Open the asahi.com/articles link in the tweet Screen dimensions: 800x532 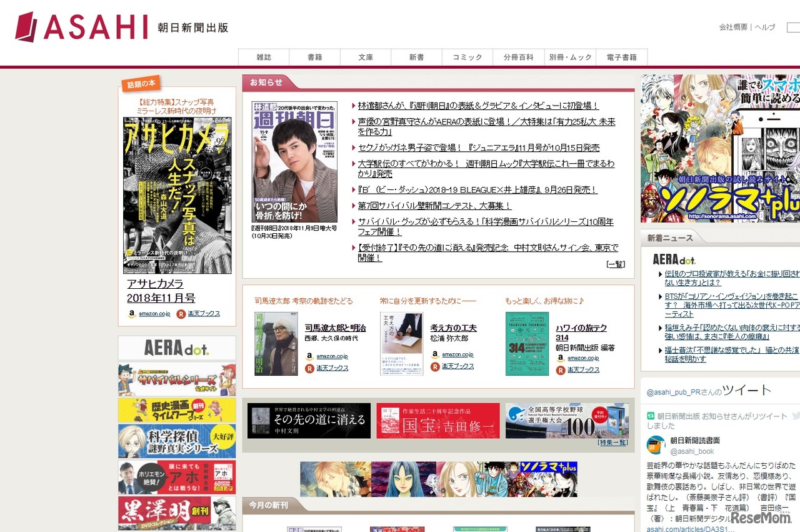[690, 529]
